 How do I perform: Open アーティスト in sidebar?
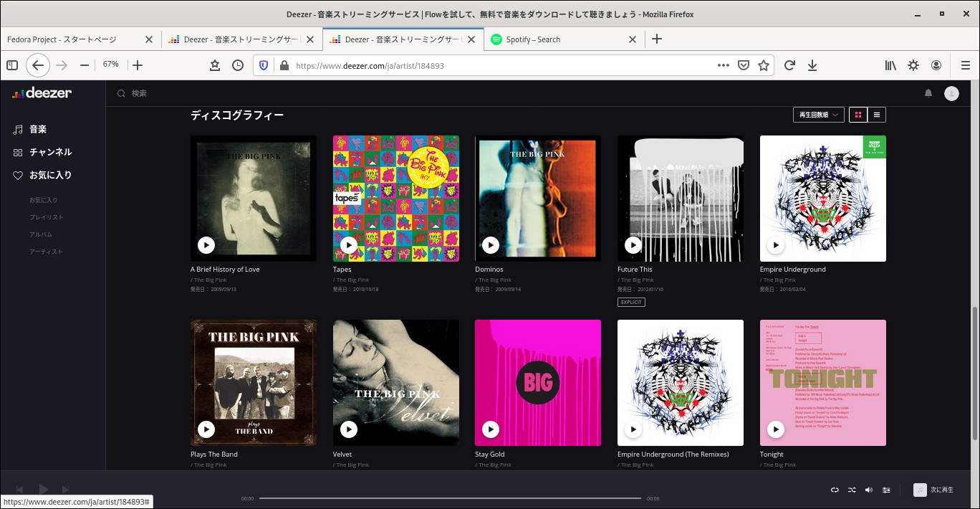[x=47, y=252]
